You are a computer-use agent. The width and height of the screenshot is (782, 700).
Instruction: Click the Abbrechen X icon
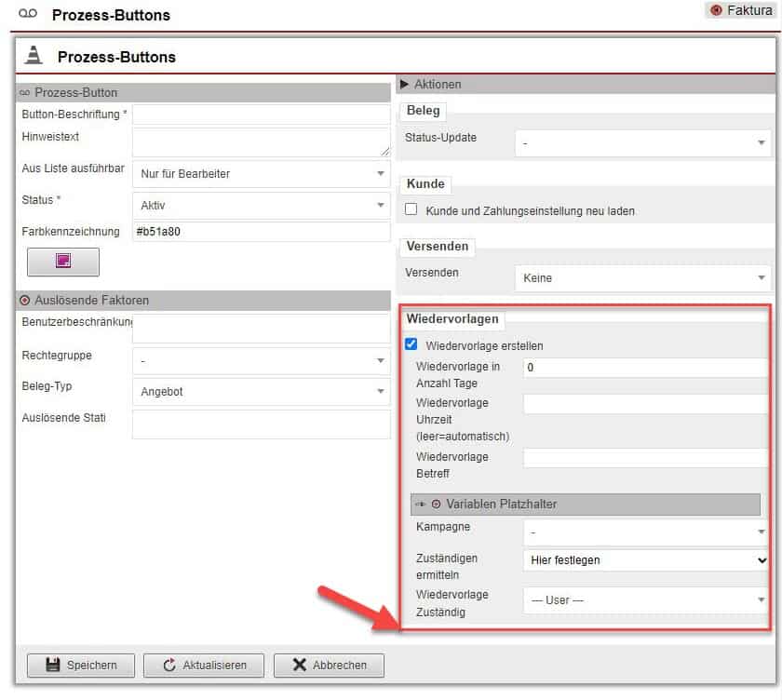(x=299, y=665)
